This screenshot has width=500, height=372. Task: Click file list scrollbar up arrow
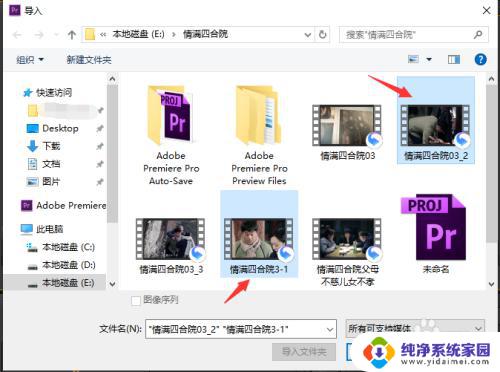491,79
